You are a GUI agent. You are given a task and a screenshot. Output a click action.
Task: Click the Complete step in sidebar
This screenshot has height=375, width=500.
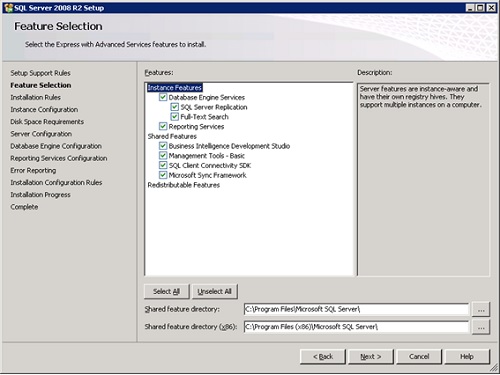(24, 207)
